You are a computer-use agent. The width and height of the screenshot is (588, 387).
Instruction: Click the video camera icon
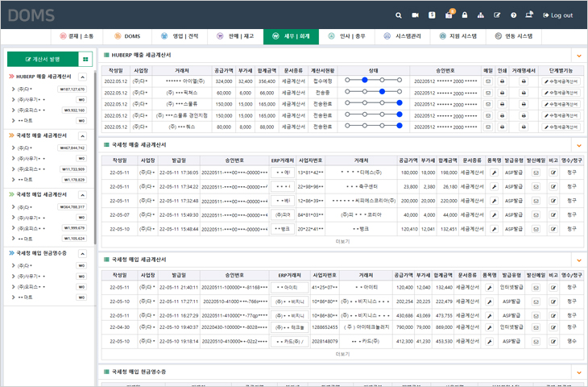point(415,15)
